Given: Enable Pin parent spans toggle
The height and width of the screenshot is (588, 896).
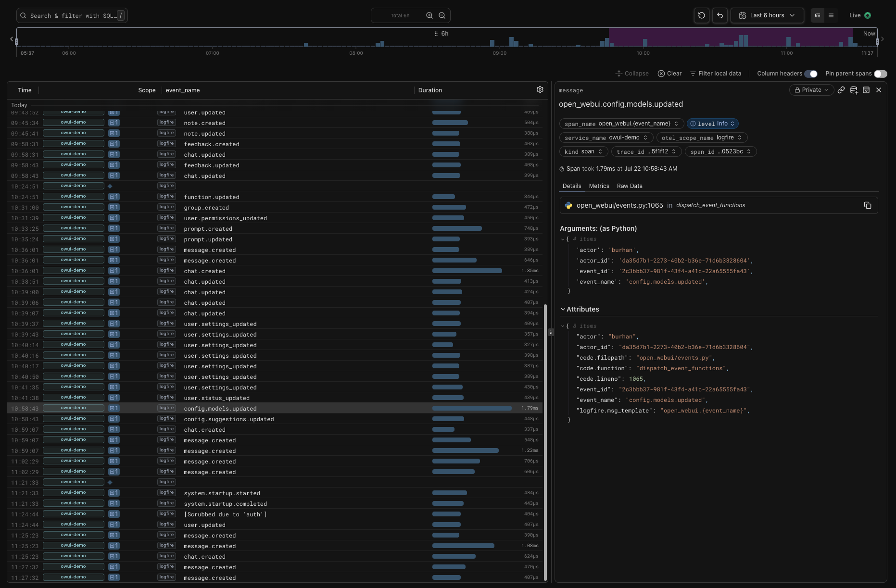Looking at the screenshot, I should click(x=880, y=74).
